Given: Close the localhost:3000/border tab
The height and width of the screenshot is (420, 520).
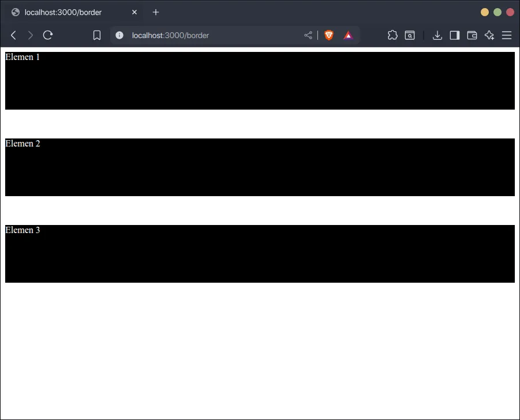Looking at the screenshot, I should [x=134, y=12].
